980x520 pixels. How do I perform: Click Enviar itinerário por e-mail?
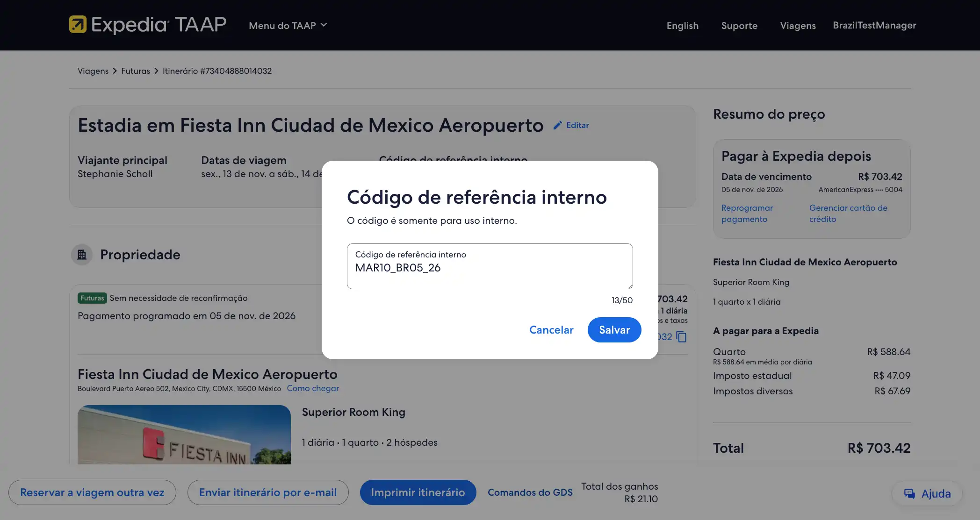tap(268, 492)
